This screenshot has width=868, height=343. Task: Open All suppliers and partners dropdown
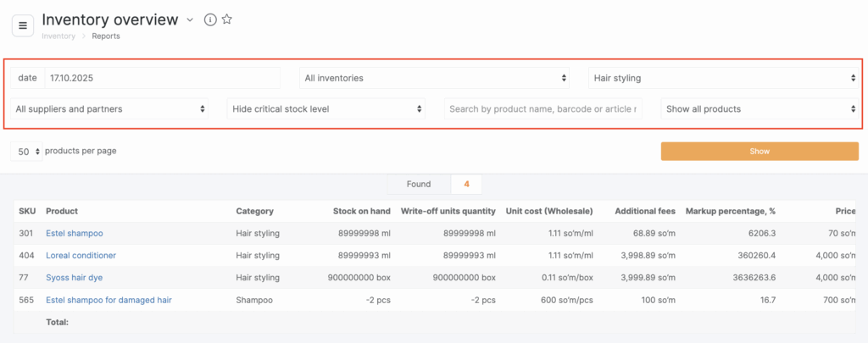(109, 109)
